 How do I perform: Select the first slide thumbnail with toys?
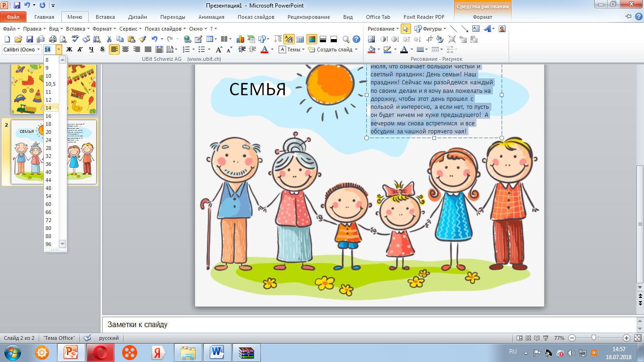point(54,87)
